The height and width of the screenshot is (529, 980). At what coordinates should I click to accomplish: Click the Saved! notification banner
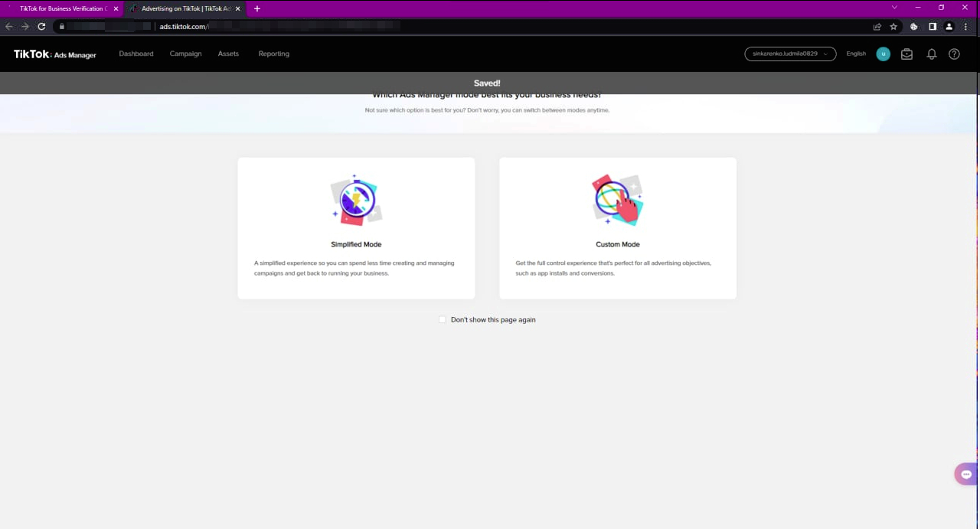487,83
